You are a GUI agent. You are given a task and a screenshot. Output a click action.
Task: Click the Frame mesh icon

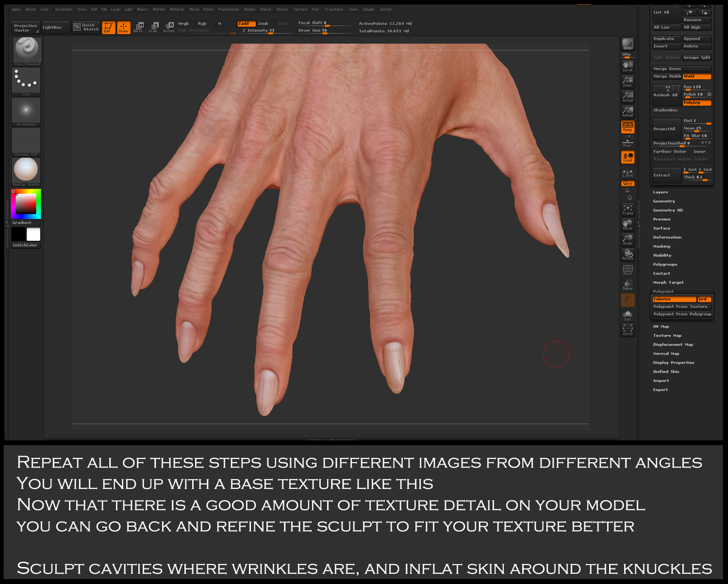[628, 210]
